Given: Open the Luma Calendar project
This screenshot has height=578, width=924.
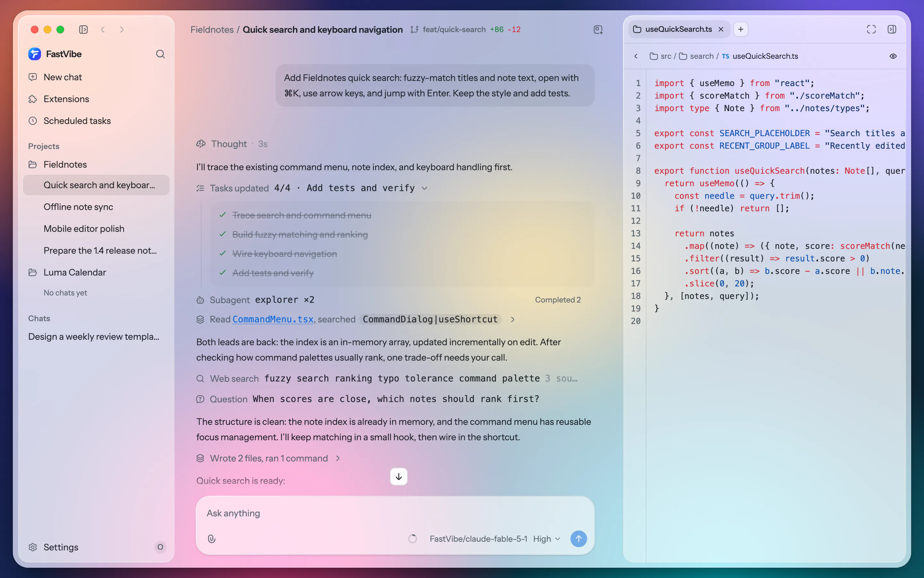Looking at the screenshot, I should tap(96, 272).
